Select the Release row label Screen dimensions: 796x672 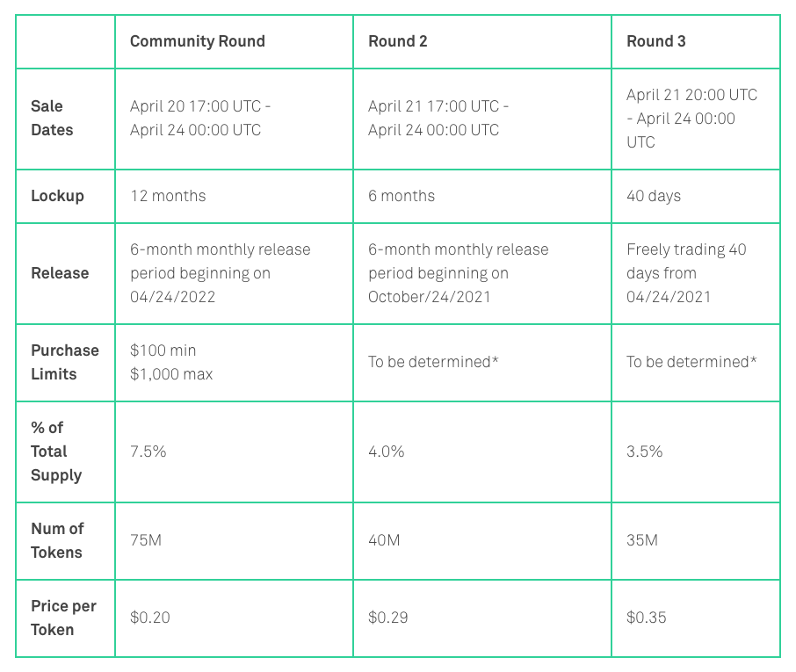click(x=60, y=273)
